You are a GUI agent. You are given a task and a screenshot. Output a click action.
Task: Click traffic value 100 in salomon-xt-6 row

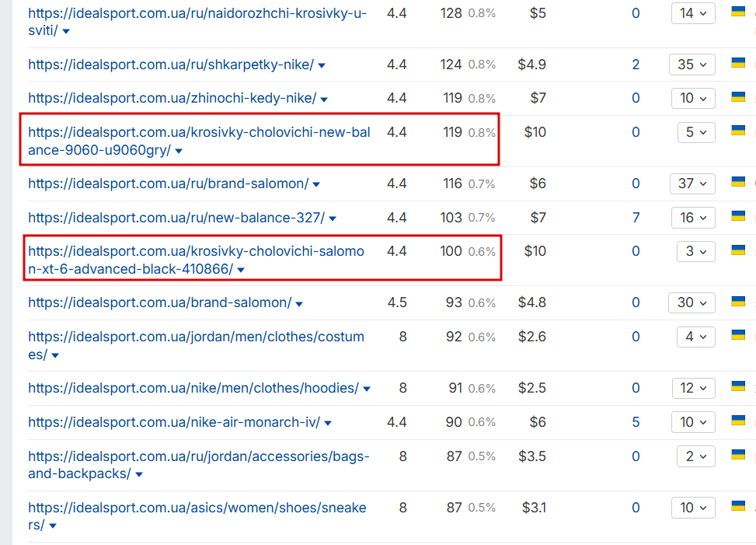pyautogui.click(x=451, y=251)
